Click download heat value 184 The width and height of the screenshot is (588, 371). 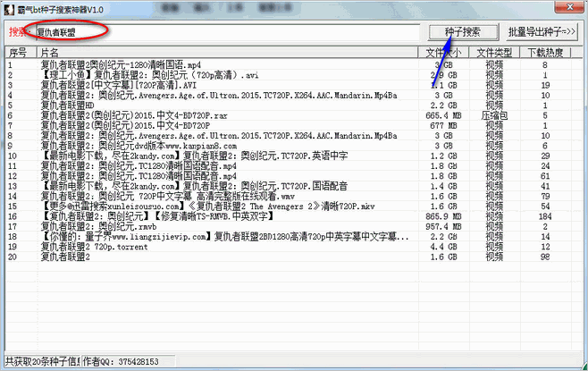545,216
